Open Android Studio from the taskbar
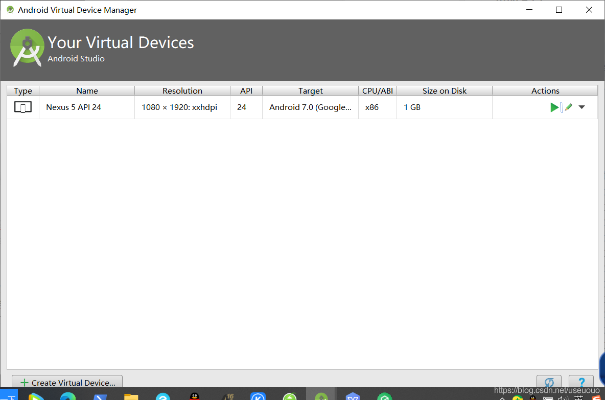The image size is (605, 400). pyautogui.click(x=321, y=396)
